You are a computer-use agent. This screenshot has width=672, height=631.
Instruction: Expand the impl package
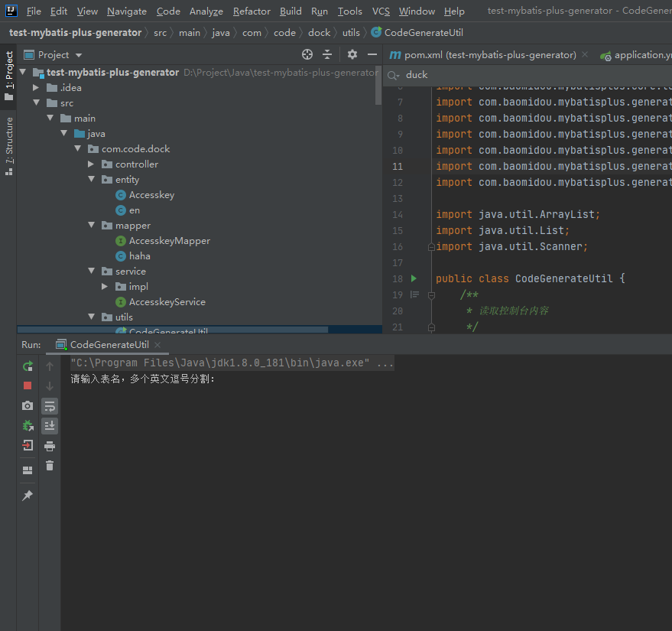tap(105, 286)
